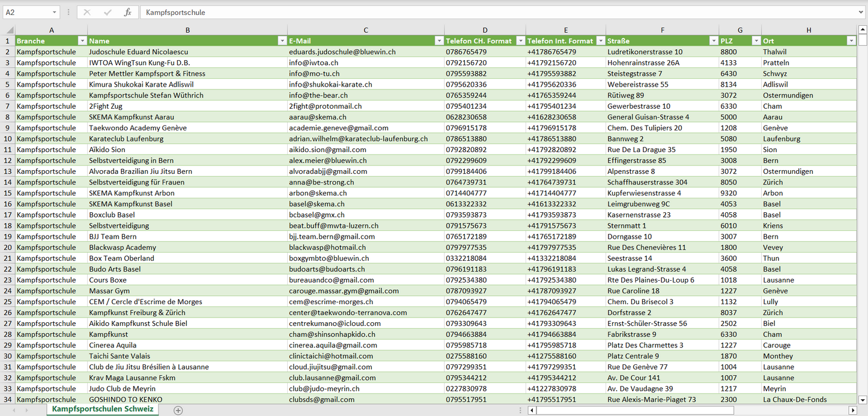Click the vertical scrollbar up arrow

point(863,30)
